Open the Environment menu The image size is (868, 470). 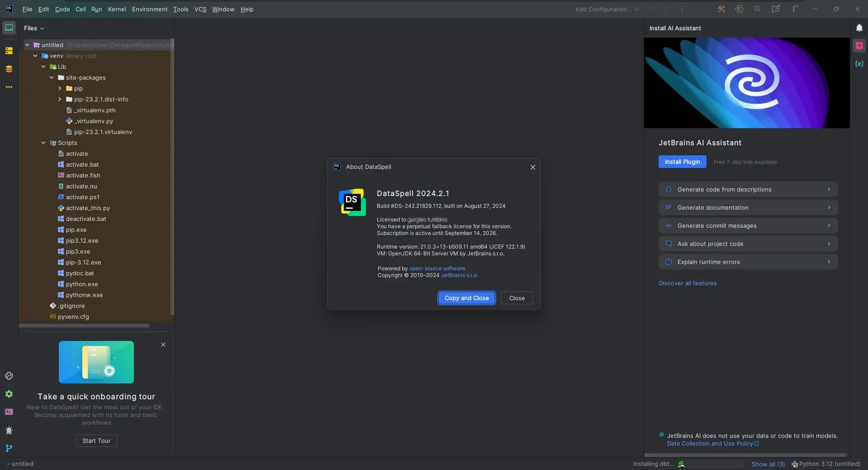coord(150,9)
